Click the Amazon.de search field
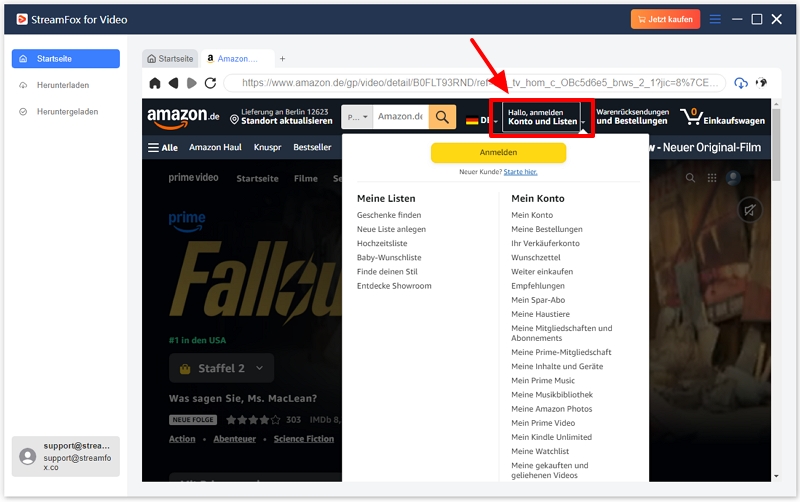This screenshot has width=800, height=502. pos(401,117)
